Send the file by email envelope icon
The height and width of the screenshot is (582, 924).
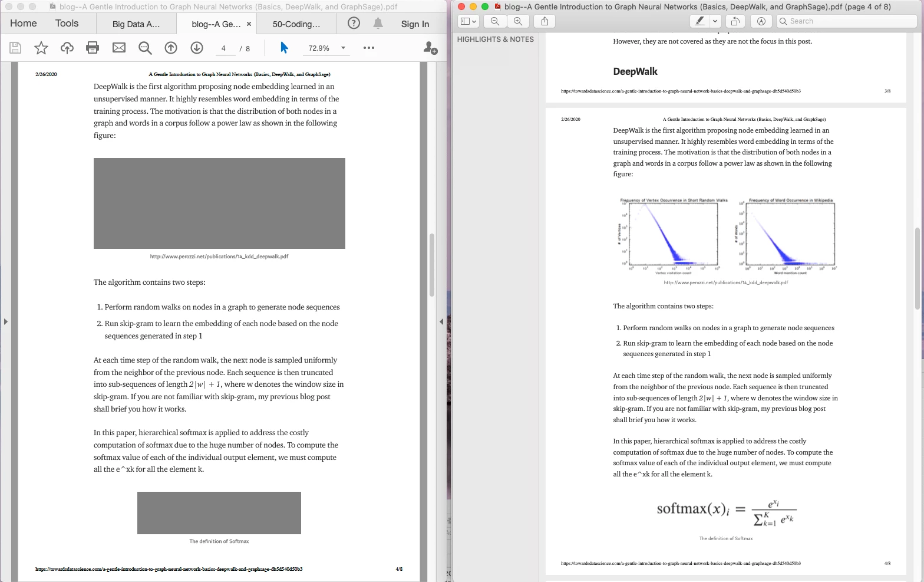119,48
